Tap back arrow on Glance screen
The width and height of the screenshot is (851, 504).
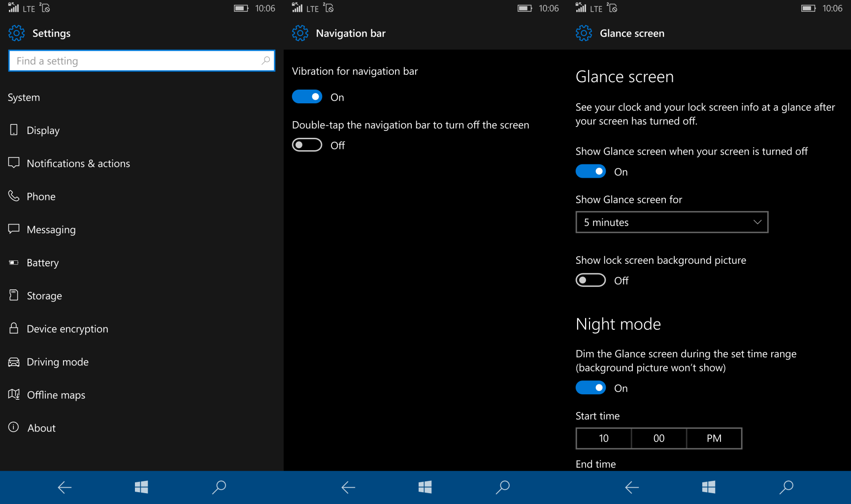(x=632, y=487)
